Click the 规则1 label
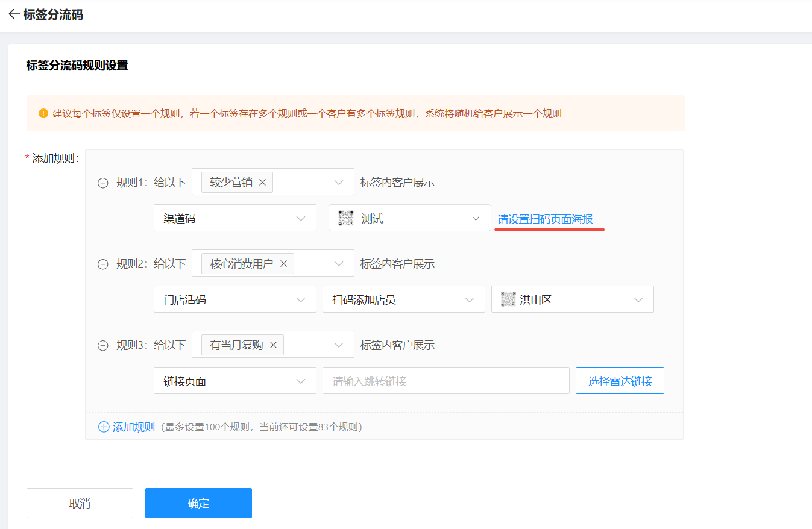 click(132, 183)
